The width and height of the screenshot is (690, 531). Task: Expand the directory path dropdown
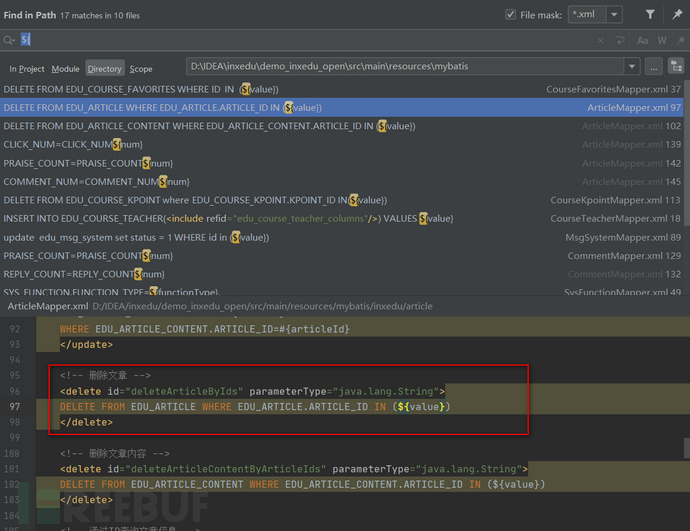click(x=631, y=67)
